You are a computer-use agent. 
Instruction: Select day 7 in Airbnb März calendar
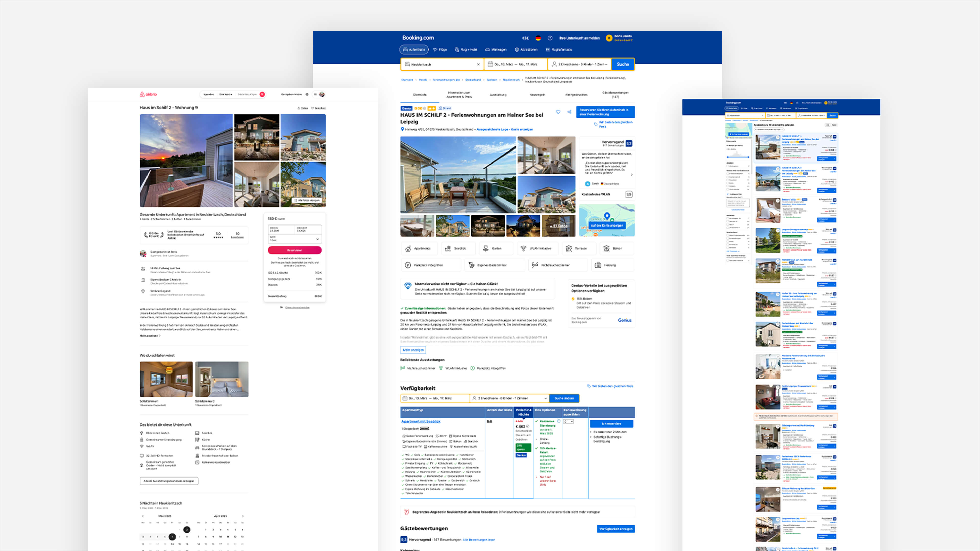coord(172,537)
